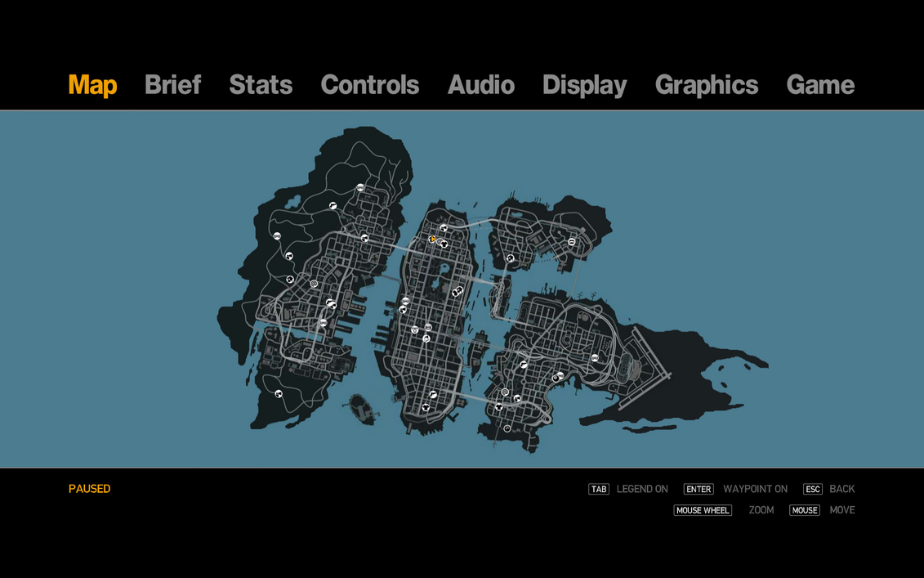Click the ZOOM label
This screenshot has width=924, height=578.
[761, 510]
